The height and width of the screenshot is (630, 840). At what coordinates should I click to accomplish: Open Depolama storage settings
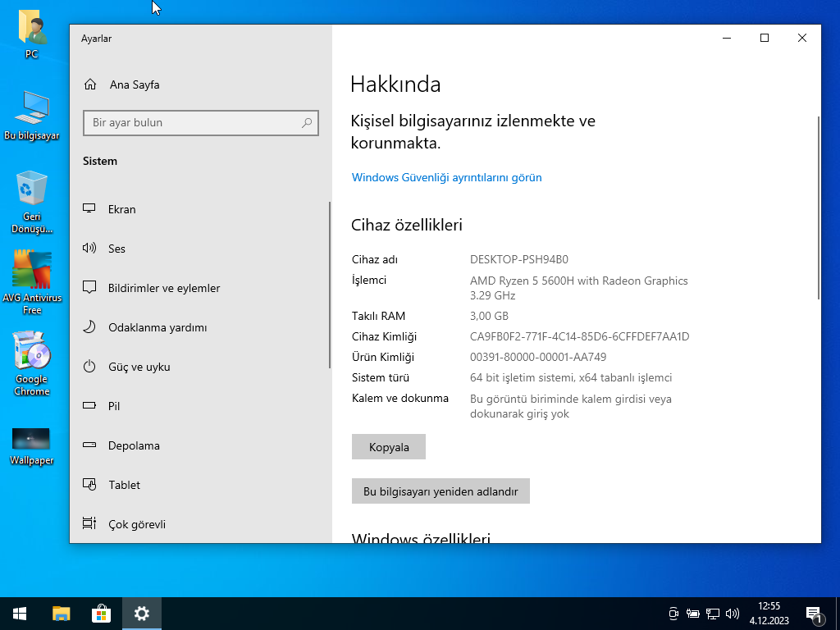pos(199,445)
